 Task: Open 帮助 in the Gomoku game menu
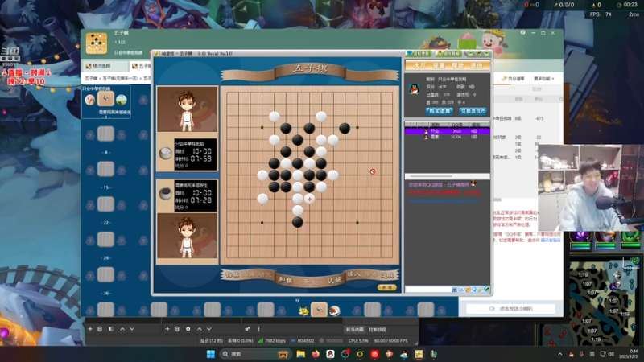[457, 65]
